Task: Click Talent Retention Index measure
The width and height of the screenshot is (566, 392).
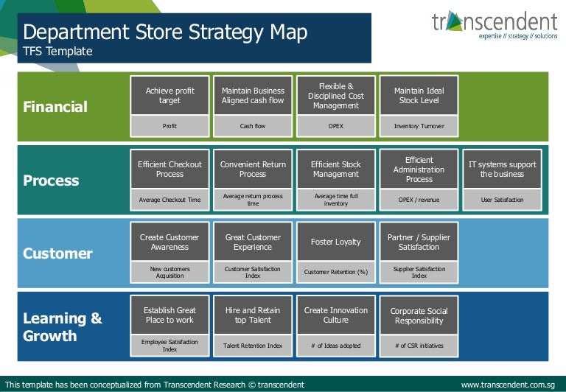Action: pyautogui.click(x=253, y=346)
